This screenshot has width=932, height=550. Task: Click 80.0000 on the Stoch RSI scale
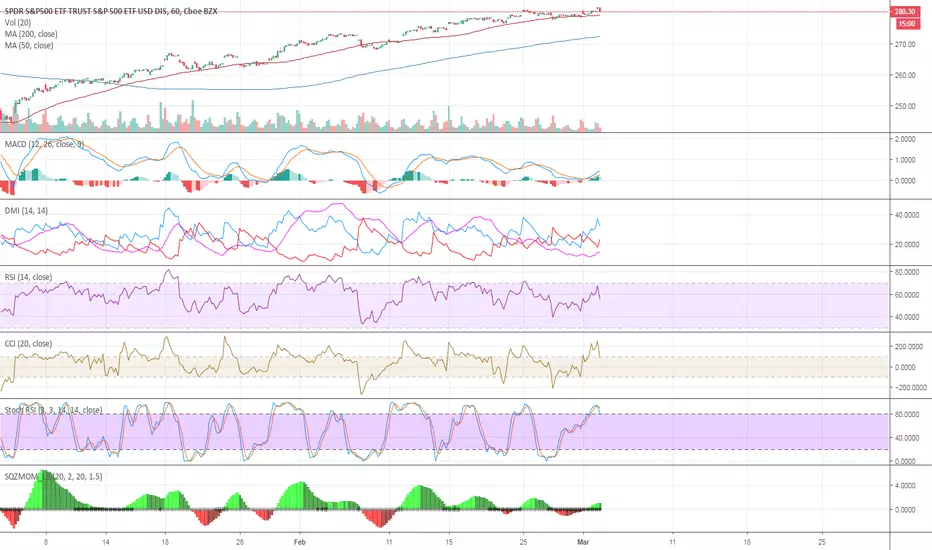tap(906, 414)
